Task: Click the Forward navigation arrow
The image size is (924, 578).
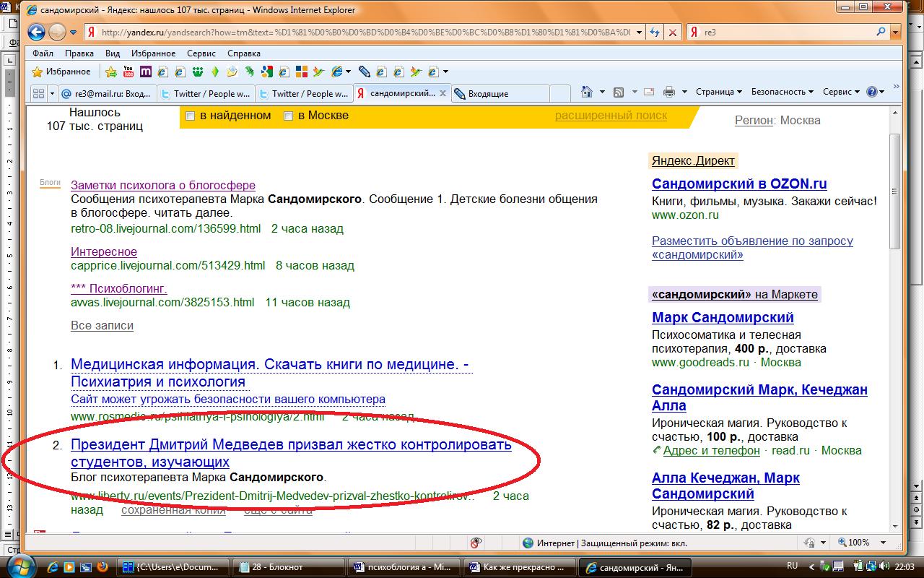Action: [58, 33]
